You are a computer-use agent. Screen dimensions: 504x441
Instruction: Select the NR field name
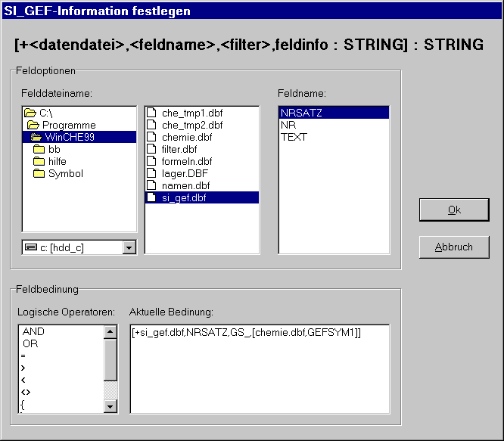(x=288, y=126)
